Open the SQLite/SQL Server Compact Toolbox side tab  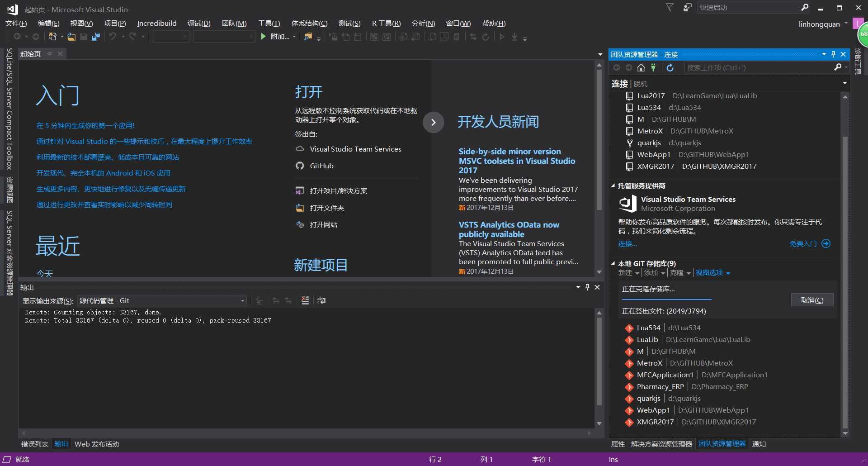tap(9, 109)
